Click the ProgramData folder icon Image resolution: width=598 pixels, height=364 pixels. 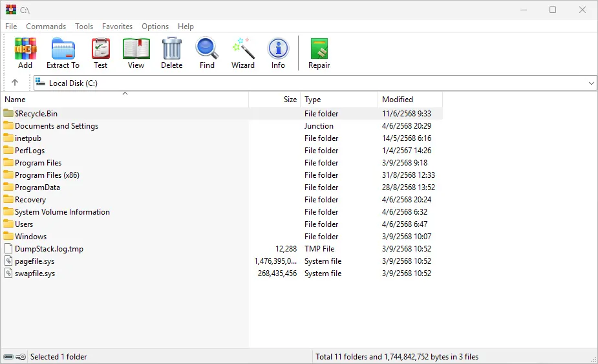pos(8,187)
